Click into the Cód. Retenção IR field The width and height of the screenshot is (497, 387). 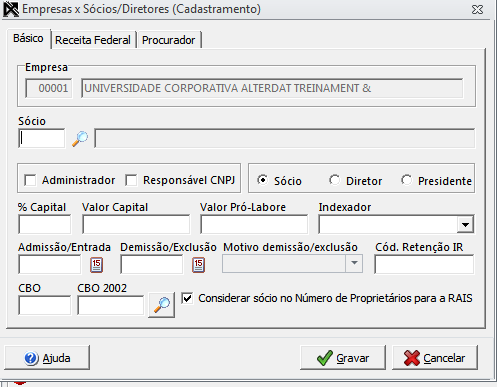(424, 264)
